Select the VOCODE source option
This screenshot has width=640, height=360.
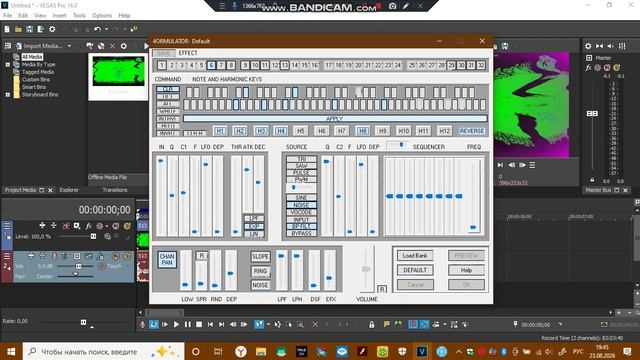(301, 213)
